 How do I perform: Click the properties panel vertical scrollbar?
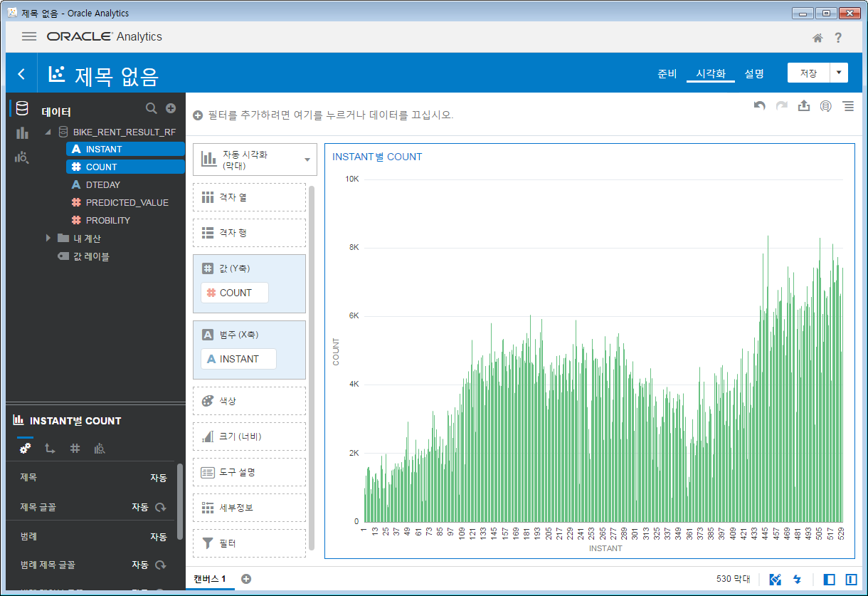pos(180,501)
